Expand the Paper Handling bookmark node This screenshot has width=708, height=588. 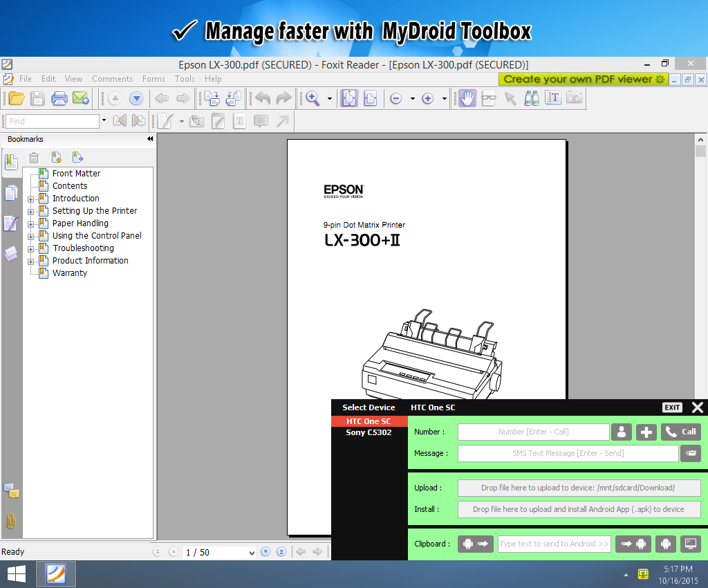pos(30,223)
